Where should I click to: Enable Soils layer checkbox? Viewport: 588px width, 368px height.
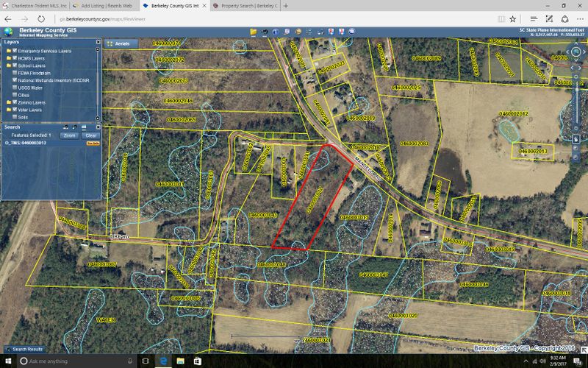pyautogui.click(x=15, y=117)
